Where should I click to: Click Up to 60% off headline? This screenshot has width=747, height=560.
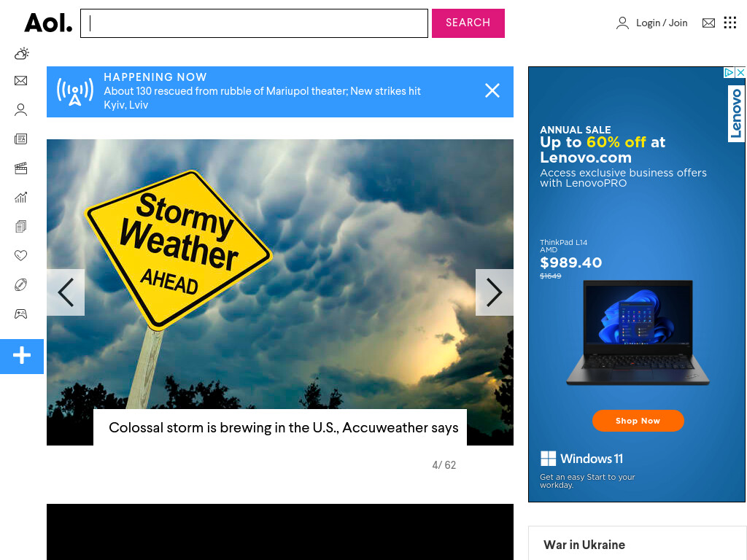(x=602, y=149)
